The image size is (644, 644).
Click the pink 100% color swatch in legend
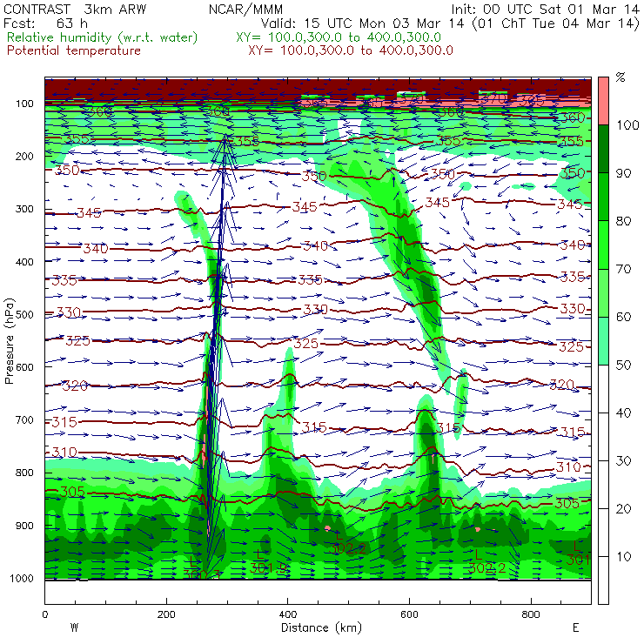pyautogui.click(x=603, y=101)
